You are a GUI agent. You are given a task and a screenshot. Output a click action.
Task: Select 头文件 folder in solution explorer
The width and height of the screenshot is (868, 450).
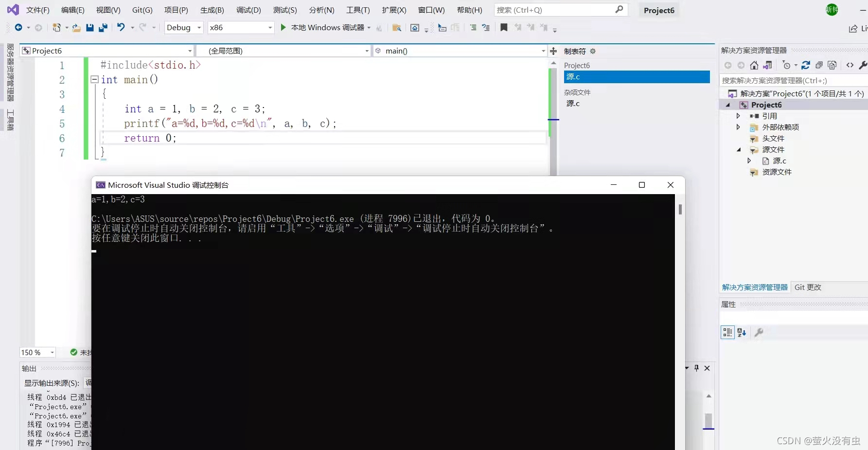coord(773,139)
